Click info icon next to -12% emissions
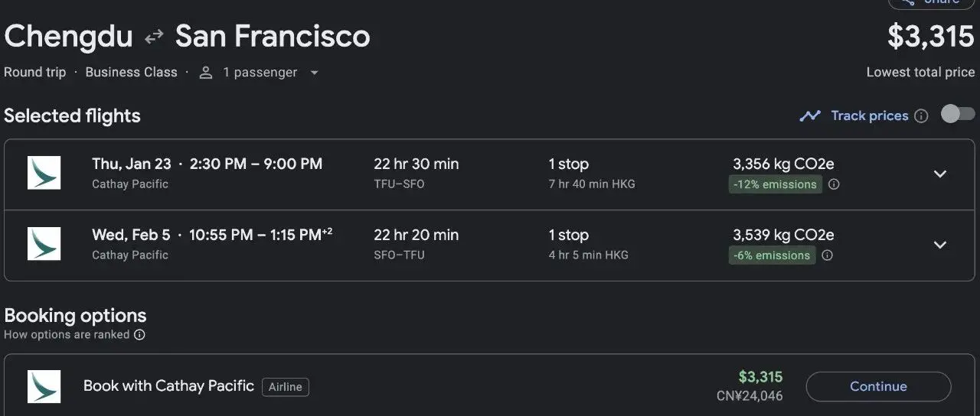 [x=834, y=184]
